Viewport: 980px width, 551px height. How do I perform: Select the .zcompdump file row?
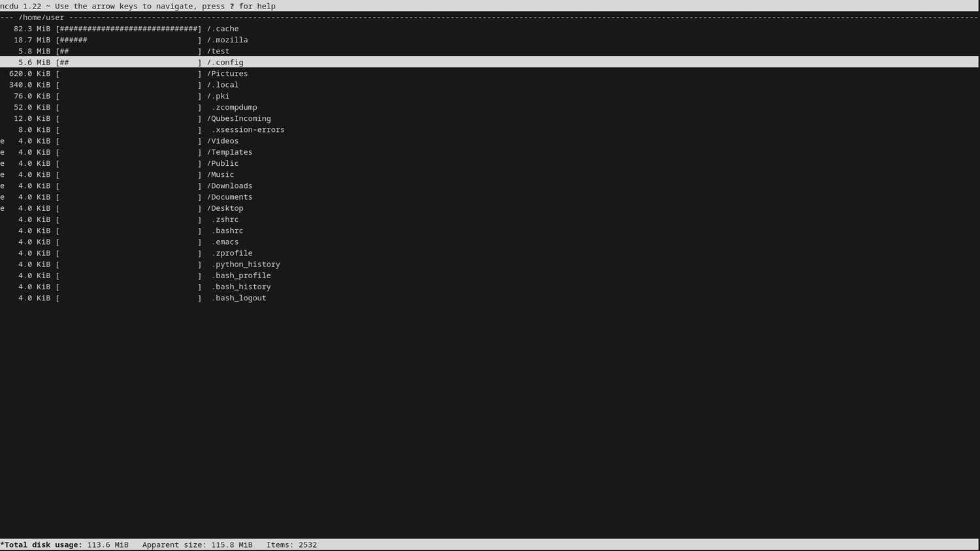tap(489, 107)
